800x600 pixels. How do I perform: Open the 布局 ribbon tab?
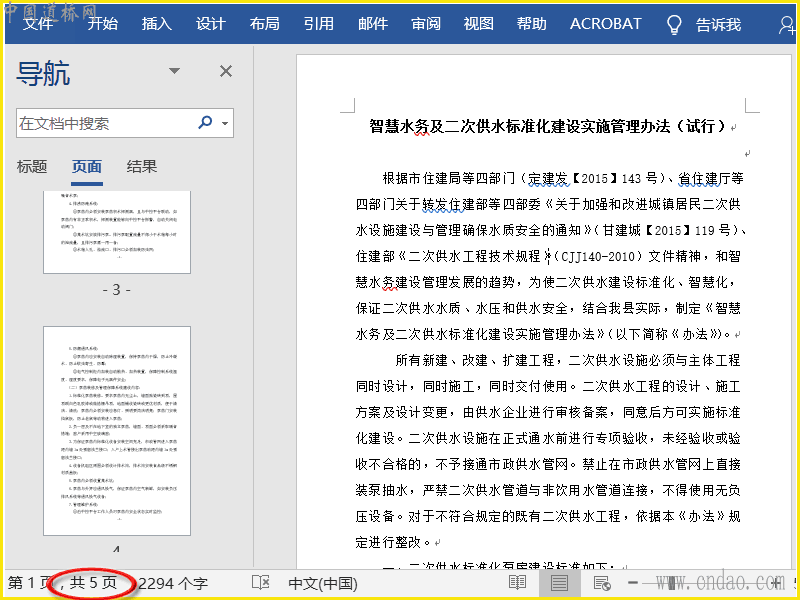[264, 23]
